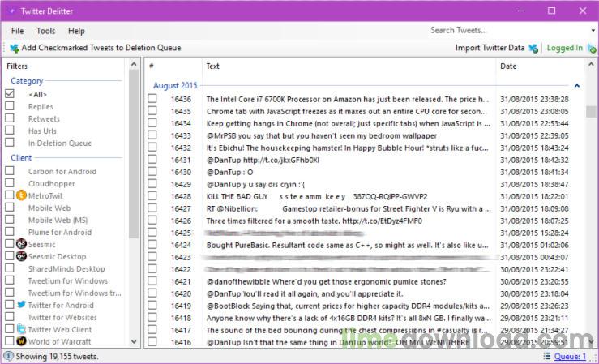The image size is (599, 364).
Task: Enable the Retweets filter checkbox
Action: pos(10,118)
